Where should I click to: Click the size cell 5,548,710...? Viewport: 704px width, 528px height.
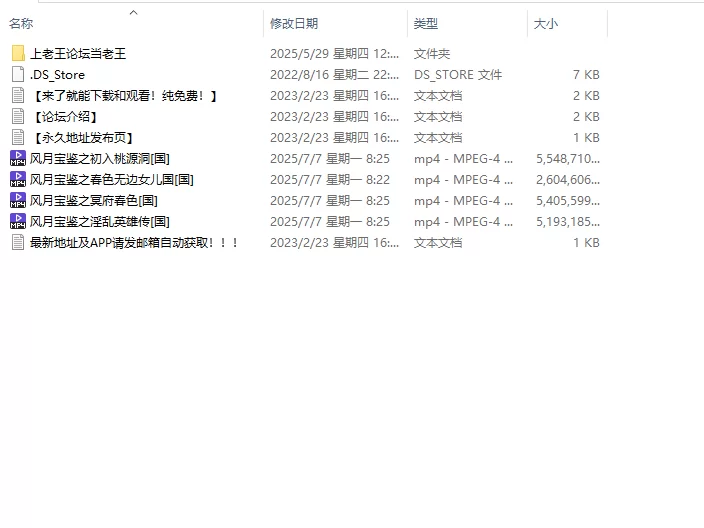(568, 159)
